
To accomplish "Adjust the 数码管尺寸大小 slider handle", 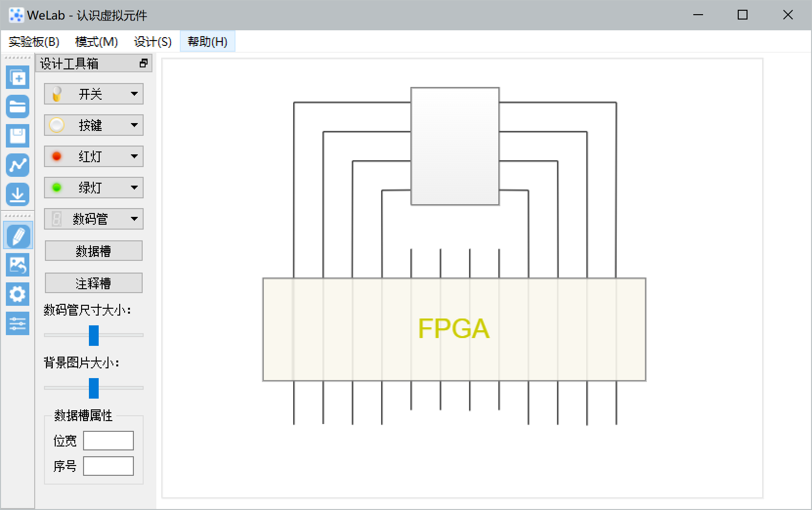I will [94, 335].
